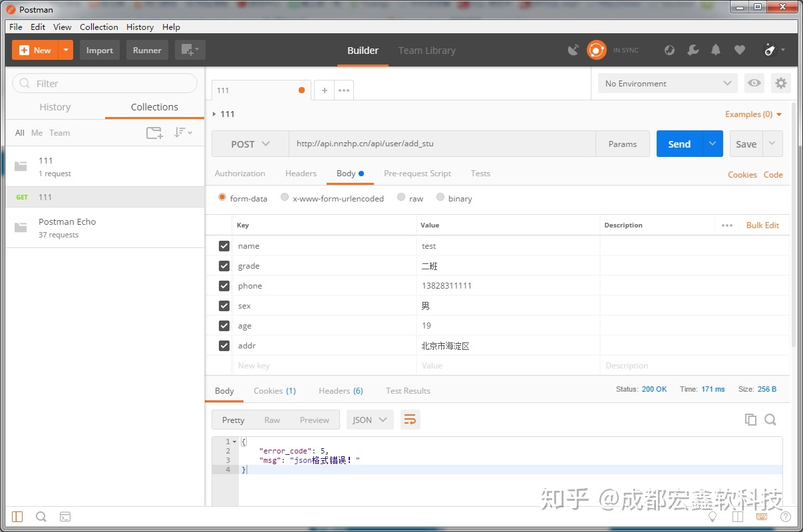Select the raw body type
The width and height of the screenshot is (803, 532).
click(x=401, y=198)
